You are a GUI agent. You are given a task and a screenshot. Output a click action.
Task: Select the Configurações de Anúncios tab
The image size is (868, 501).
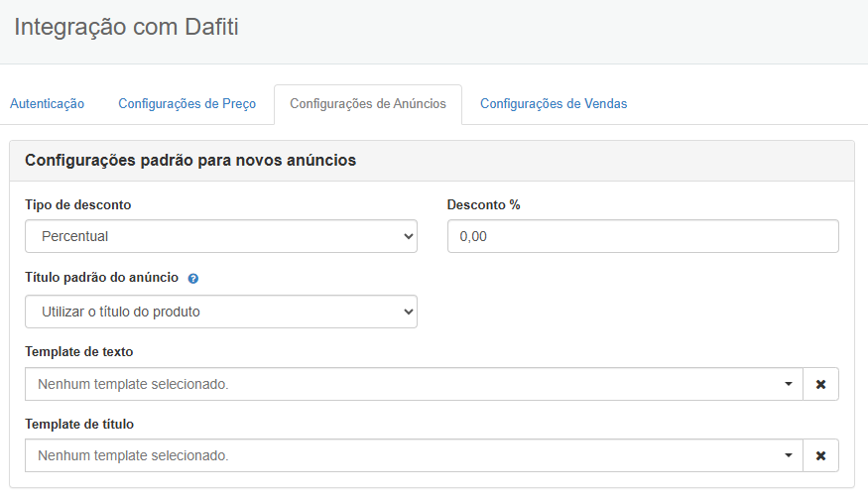368,104
